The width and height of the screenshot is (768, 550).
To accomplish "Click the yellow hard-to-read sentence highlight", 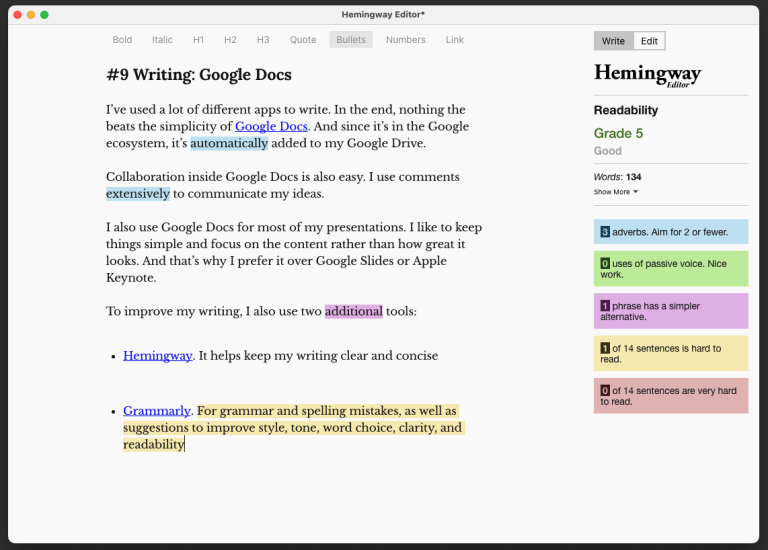I will [x=294, y=428].
